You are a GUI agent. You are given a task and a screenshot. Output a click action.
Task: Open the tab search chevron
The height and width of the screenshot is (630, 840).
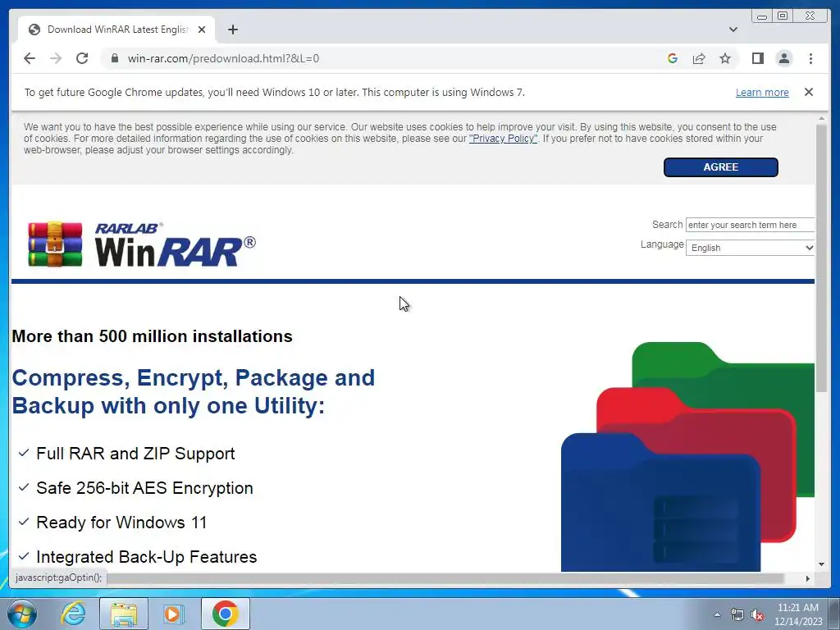[733, 30]
